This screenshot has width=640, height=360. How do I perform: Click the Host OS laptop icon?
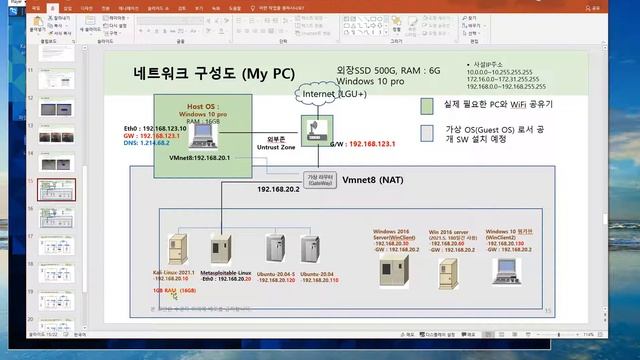click(x=203, y=136)
